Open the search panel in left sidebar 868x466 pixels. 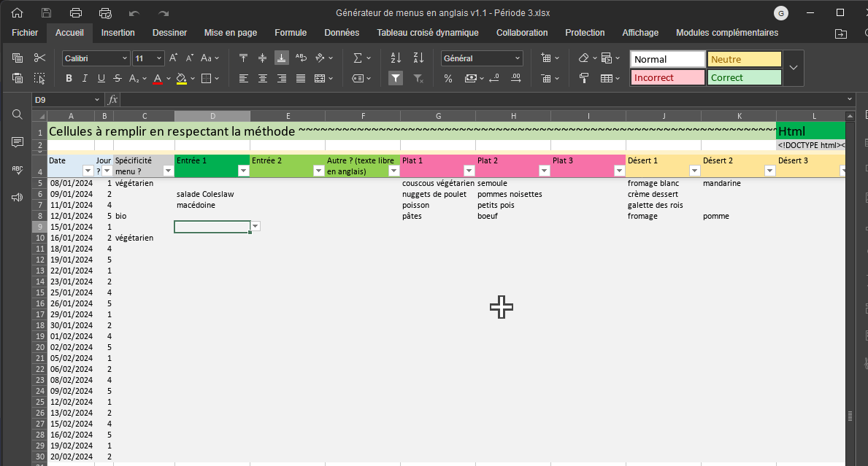(18, 114)
